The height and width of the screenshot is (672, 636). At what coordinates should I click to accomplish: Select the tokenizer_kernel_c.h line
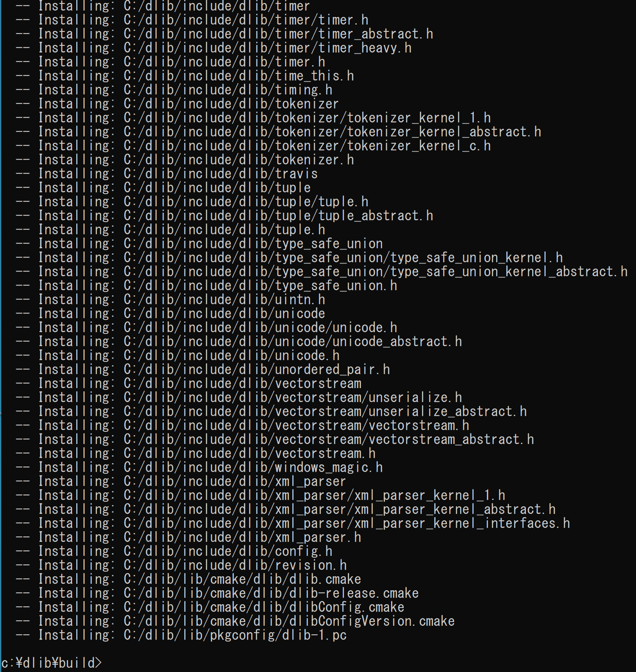[x=253, y=145]
